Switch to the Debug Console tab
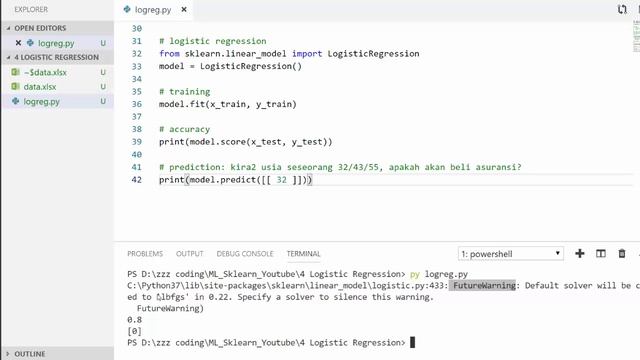Viewport: 640px width, 360px height. (x=245, y=254)
